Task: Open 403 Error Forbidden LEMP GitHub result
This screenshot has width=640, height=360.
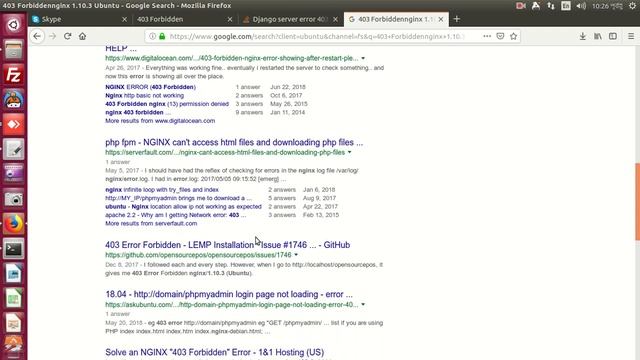Action: click(x=227, y=245)
